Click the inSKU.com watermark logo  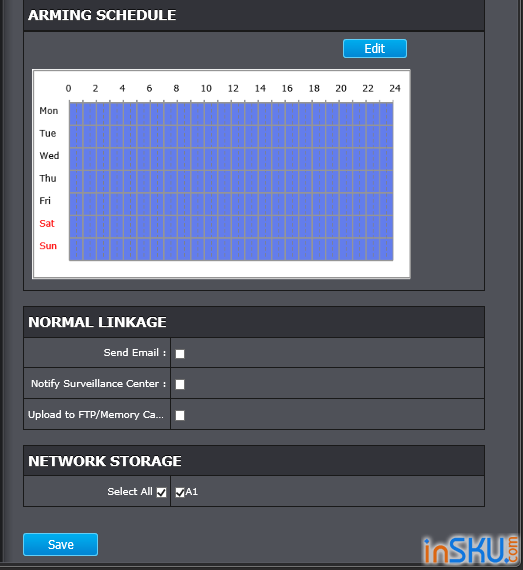[x=471, y=550]
